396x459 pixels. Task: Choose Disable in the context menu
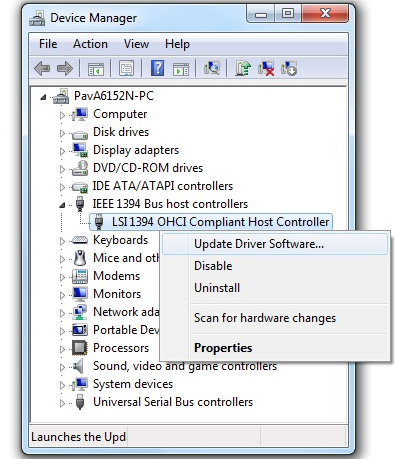[275, 266]
